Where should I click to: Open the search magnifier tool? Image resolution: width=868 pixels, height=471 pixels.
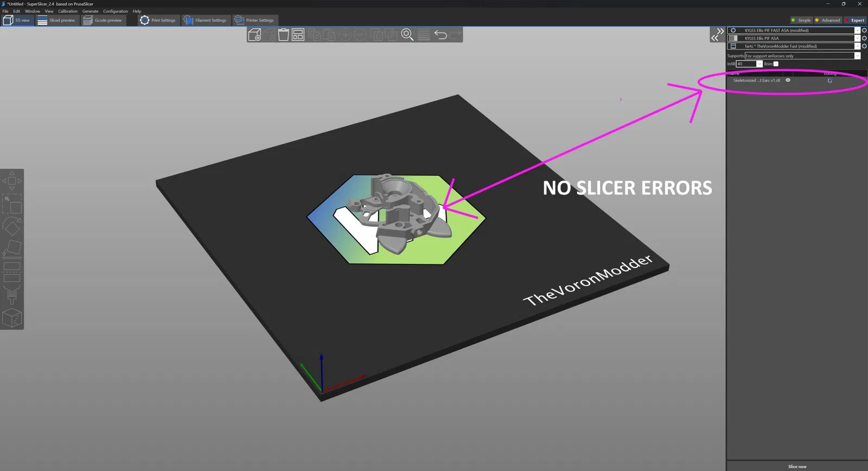tap(407, 35)
